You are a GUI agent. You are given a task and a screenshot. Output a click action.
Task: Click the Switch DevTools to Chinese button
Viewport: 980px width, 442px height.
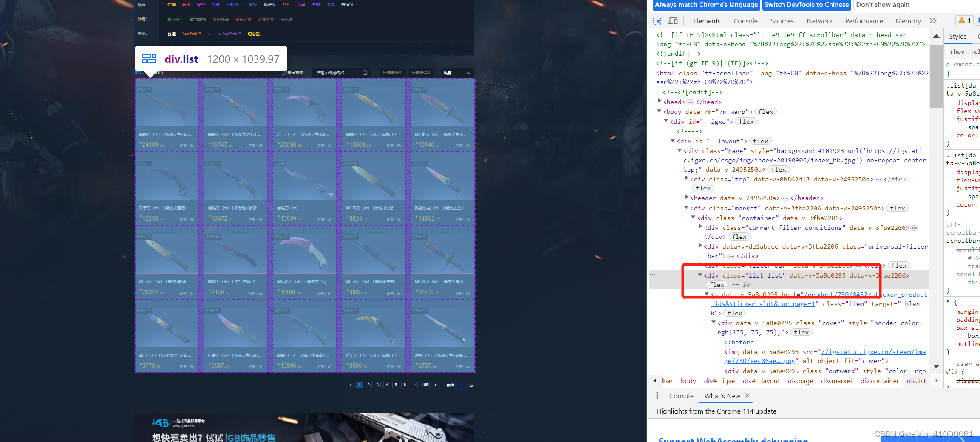point(806,5)
